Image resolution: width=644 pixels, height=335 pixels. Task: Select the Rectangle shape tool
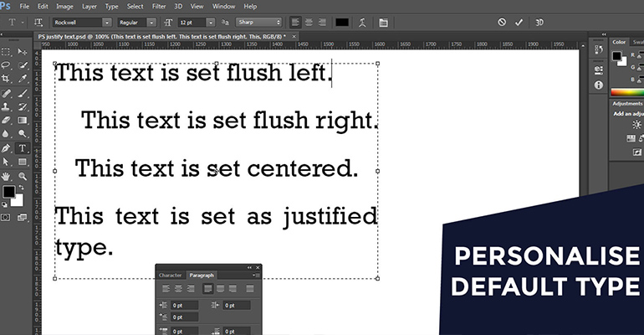(x=23, y=162)
